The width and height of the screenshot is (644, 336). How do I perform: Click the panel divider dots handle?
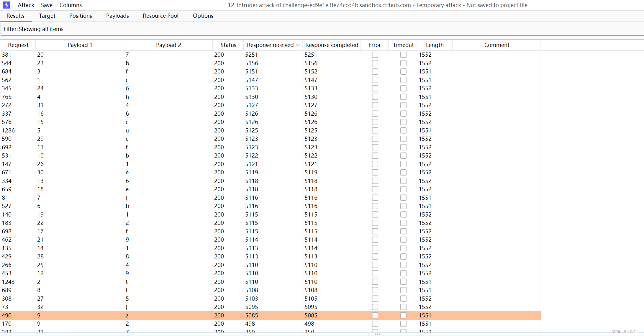377,334
